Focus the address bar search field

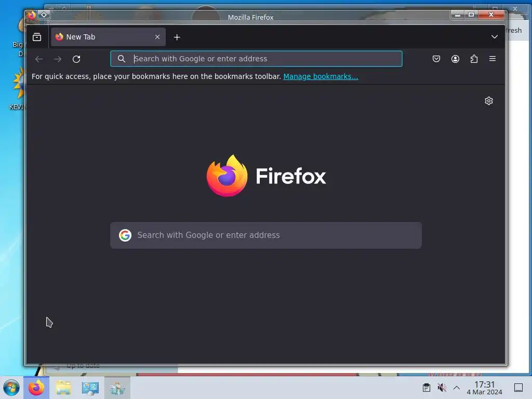coord(256,59)
